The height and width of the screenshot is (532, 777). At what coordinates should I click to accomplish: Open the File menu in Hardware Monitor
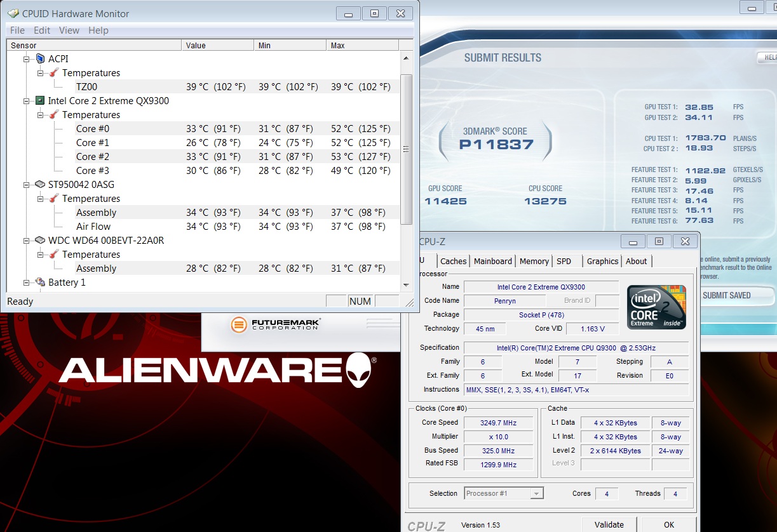17,30
